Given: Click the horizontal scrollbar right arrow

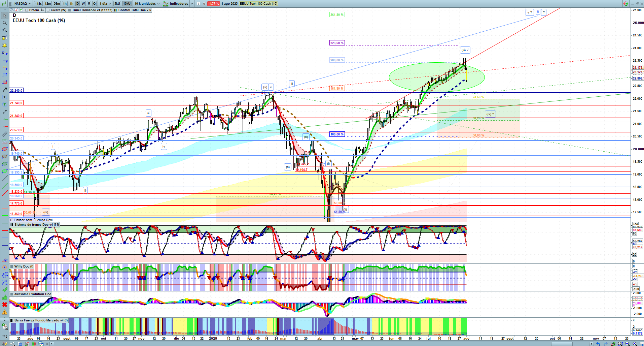Looking at the screenshot, I should [592, 344].
